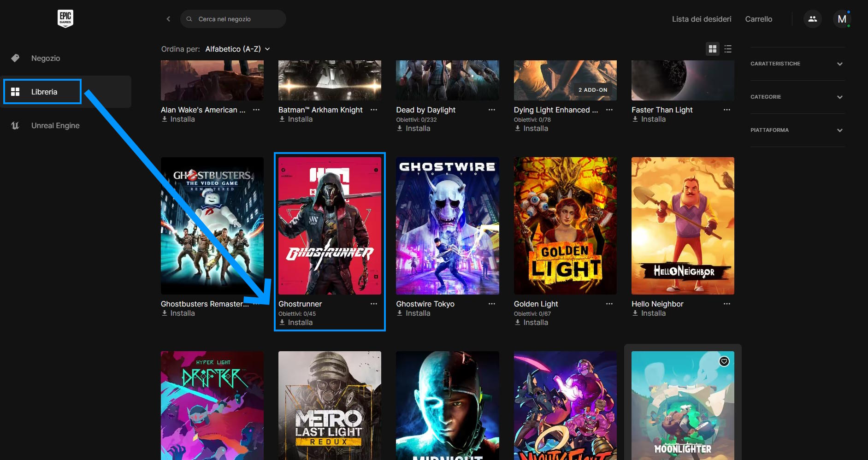868x460 pixels.
Task: Open options menu for Dying Light Enhanced
Action: point(609,110)
